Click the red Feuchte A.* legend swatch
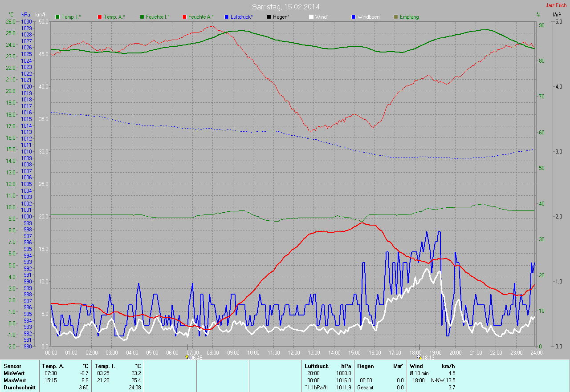 (x=184, y=17)
